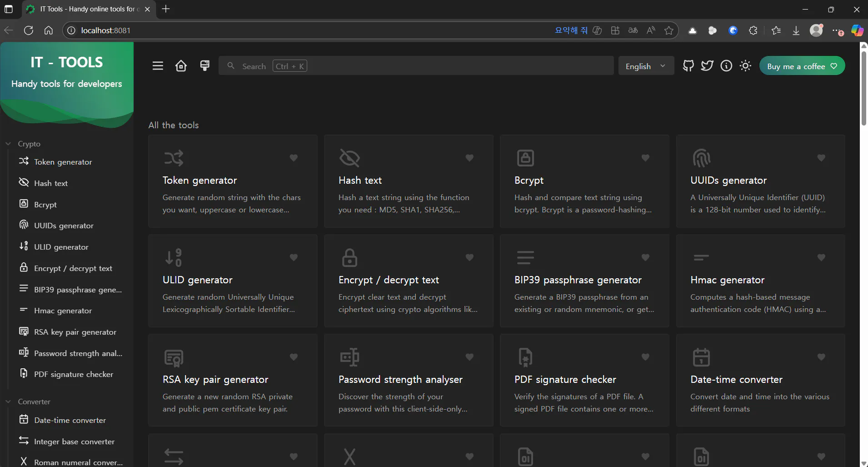Screen dimensions: 868x467
Task: Click the ULID generator sort icon in sidebar
Action: tap(24, 246)
